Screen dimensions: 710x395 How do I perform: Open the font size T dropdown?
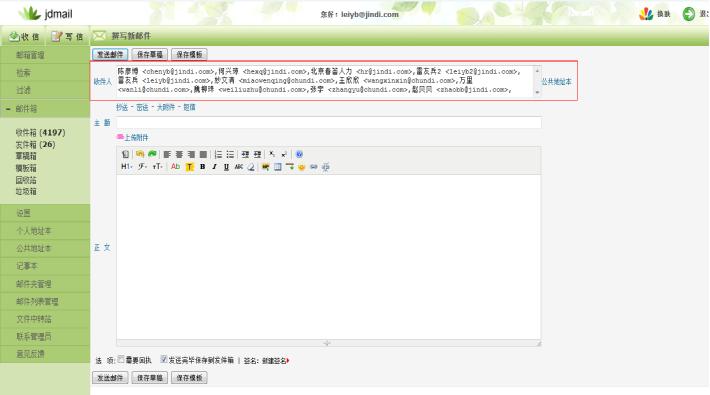pyautogui.click(x=158, y=167)
